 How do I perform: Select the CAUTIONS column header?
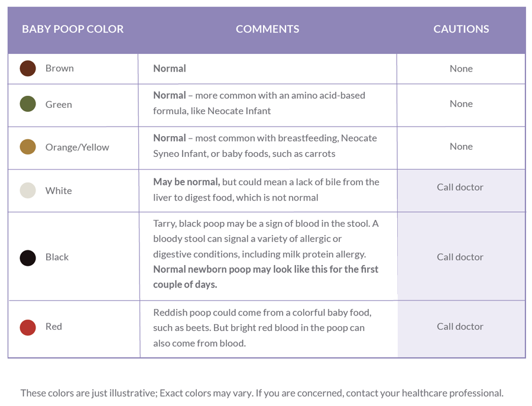point(461,29)
